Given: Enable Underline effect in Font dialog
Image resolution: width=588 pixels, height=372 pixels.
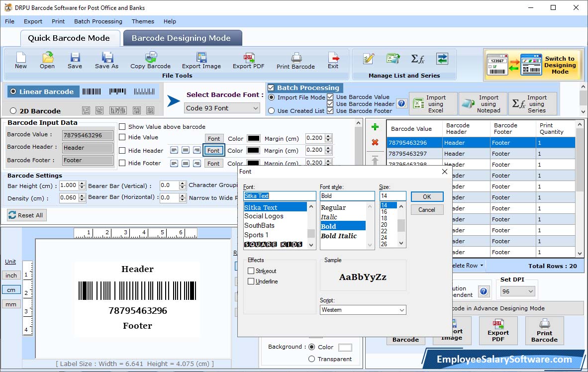Looking at the screenshot, I should 251,281.
